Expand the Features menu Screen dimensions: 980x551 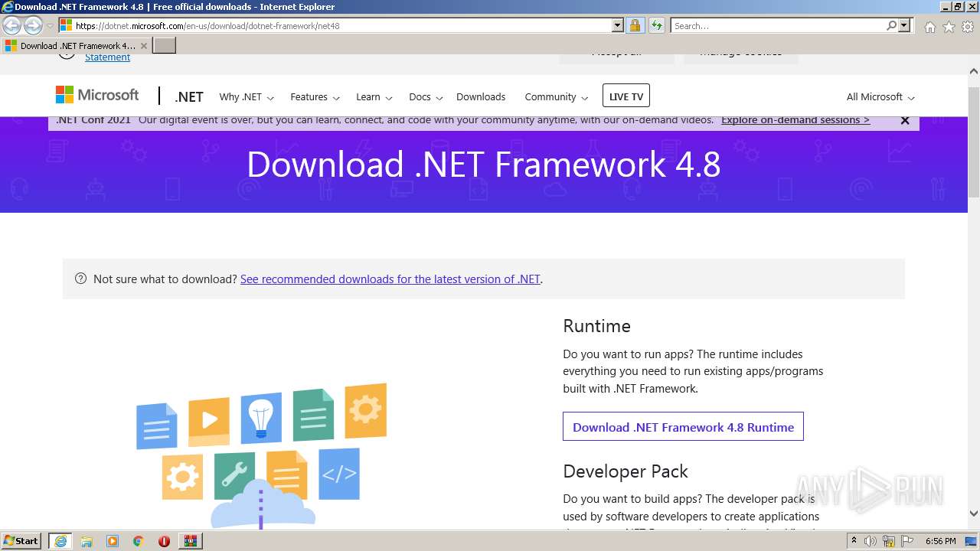(x=315, y=97)
